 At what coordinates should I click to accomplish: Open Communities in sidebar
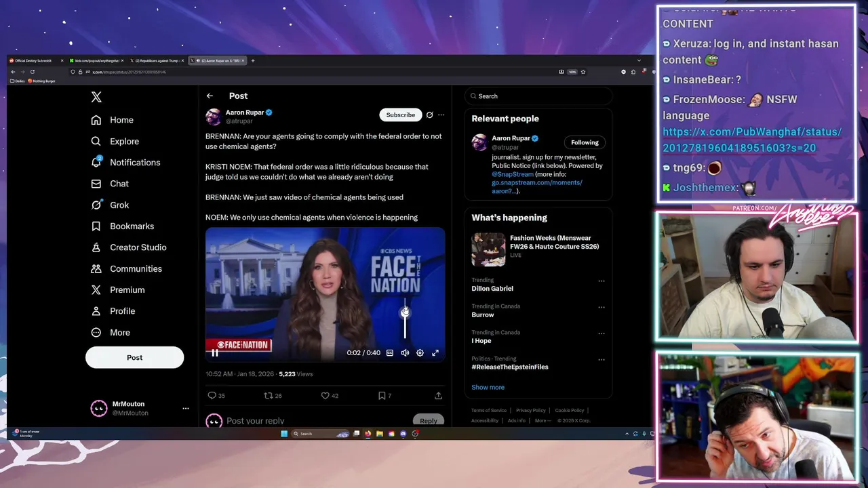[127, 268]
